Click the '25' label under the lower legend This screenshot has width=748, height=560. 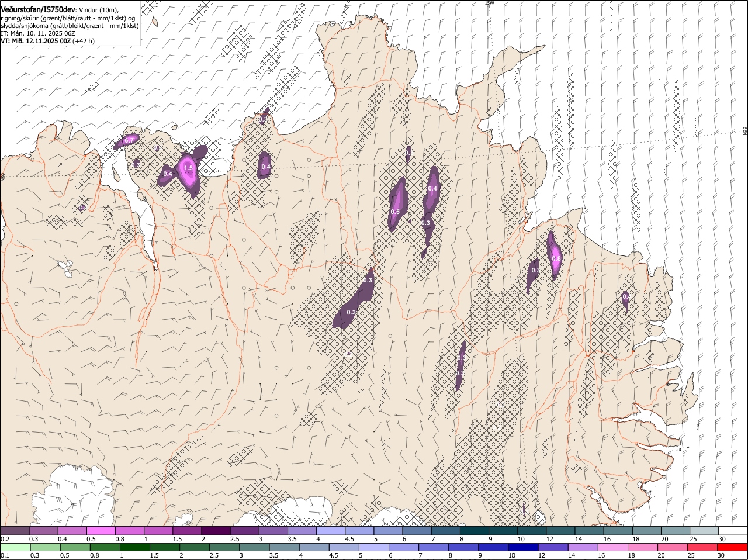[x=691, y=555]
